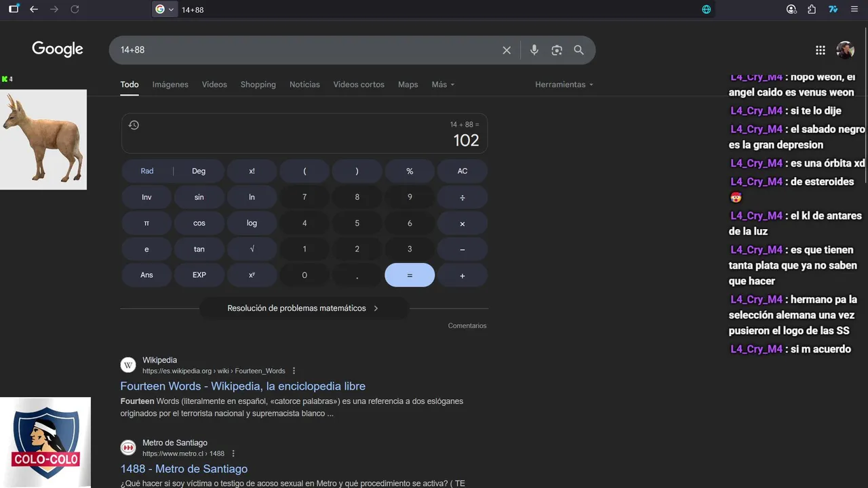Open the Google apps grid
868x488 pixels.
[x=821, y=50]
